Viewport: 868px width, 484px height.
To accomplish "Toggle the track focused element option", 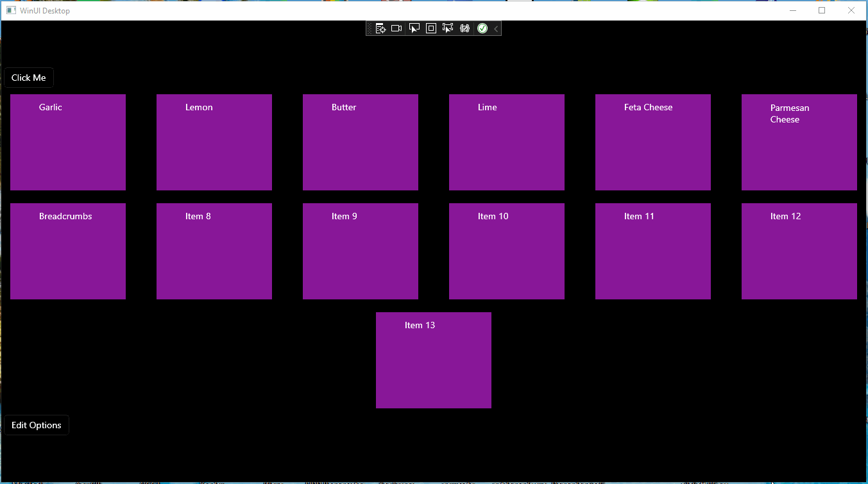I will coord(448,28).
